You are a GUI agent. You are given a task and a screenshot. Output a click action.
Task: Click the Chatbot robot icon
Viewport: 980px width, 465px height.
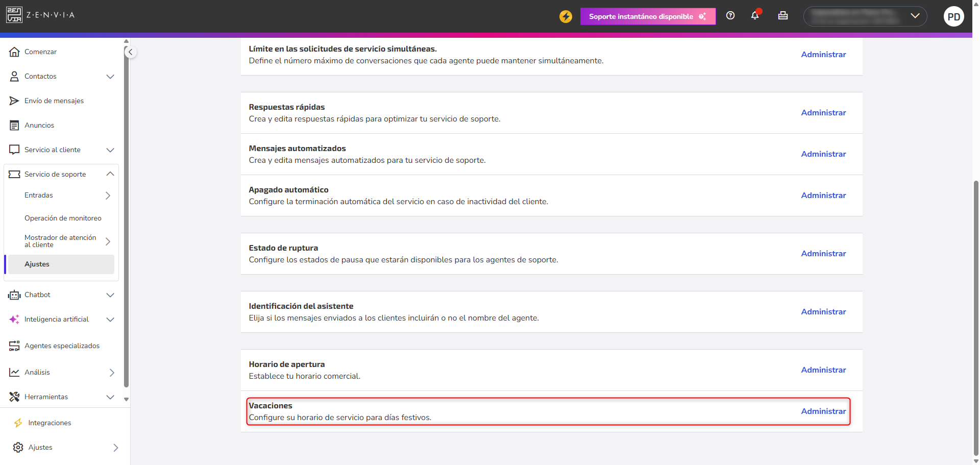point(14,295)
